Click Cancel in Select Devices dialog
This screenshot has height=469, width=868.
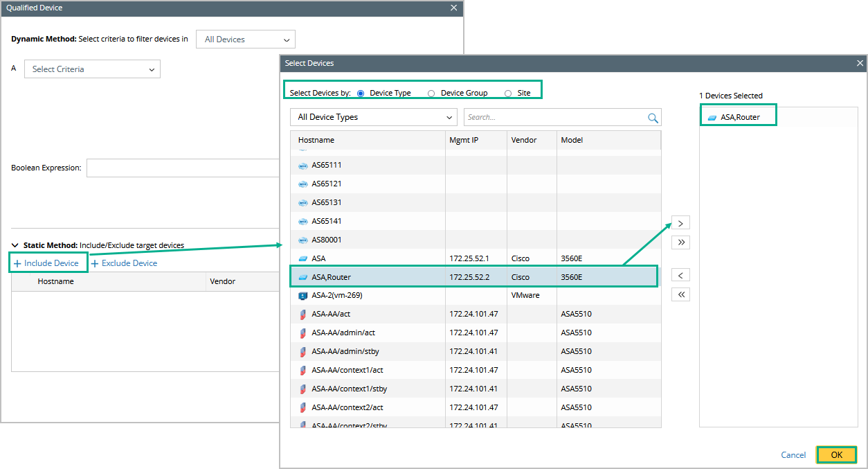coord(793,455)
